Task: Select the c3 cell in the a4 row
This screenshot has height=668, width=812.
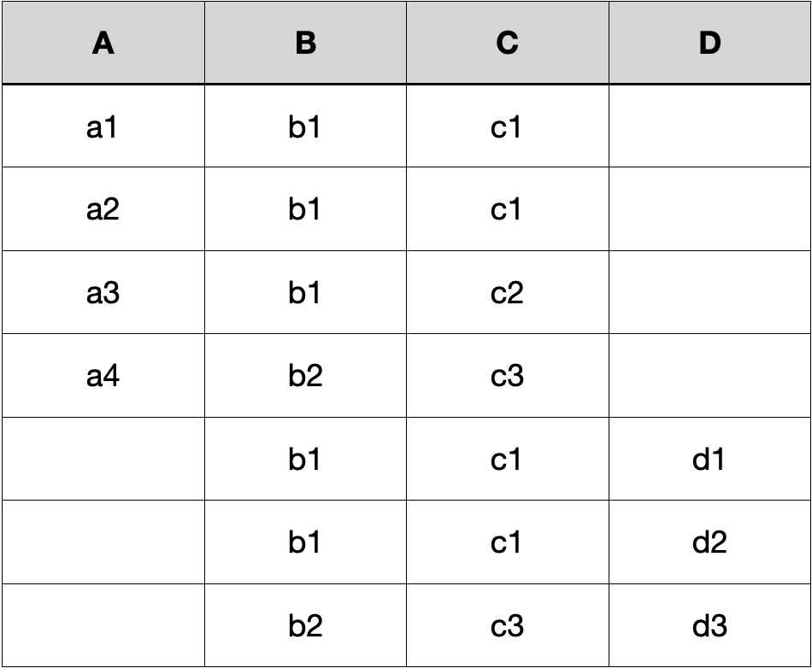Action: pyautogui.click(x=507, y=376)
